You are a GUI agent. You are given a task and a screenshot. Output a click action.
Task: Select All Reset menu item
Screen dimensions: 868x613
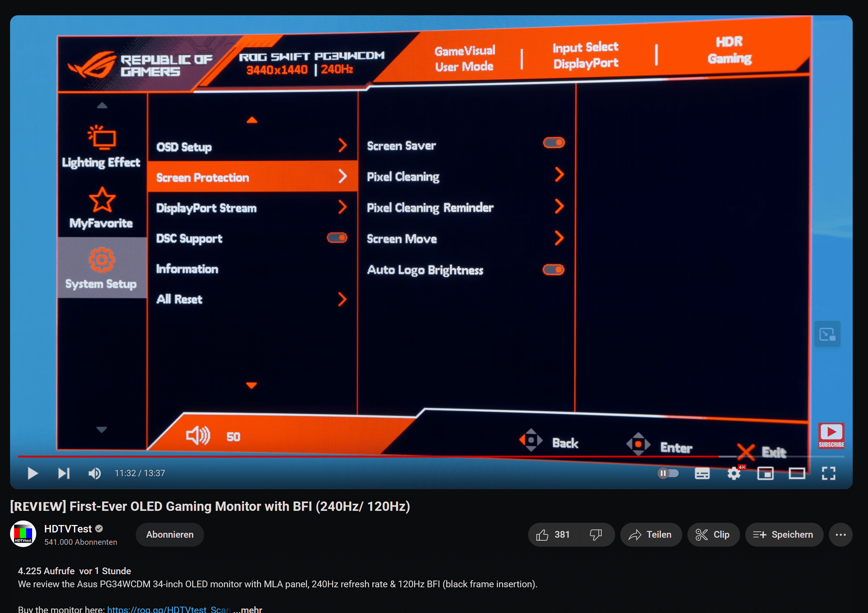click(252, 299)
